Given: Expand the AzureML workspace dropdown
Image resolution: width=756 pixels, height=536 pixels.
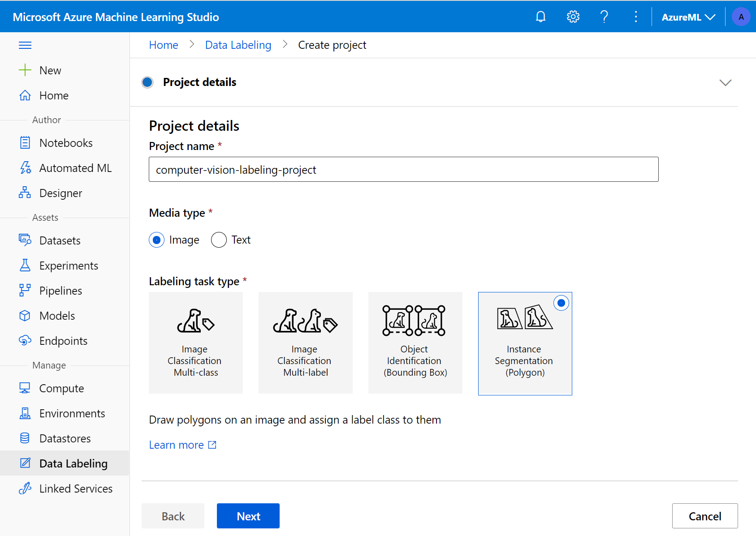Looking at the screenshot, I should [688, 17].
